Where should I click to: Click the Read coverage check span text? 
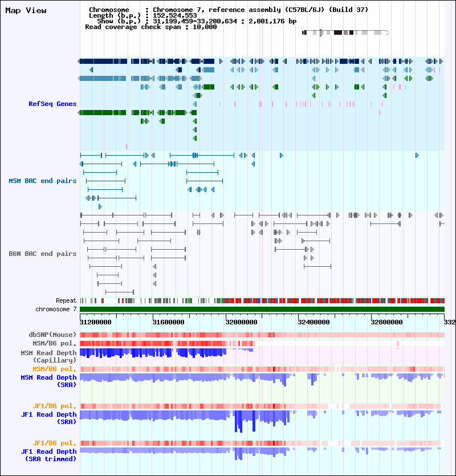(x=151, y=27)
